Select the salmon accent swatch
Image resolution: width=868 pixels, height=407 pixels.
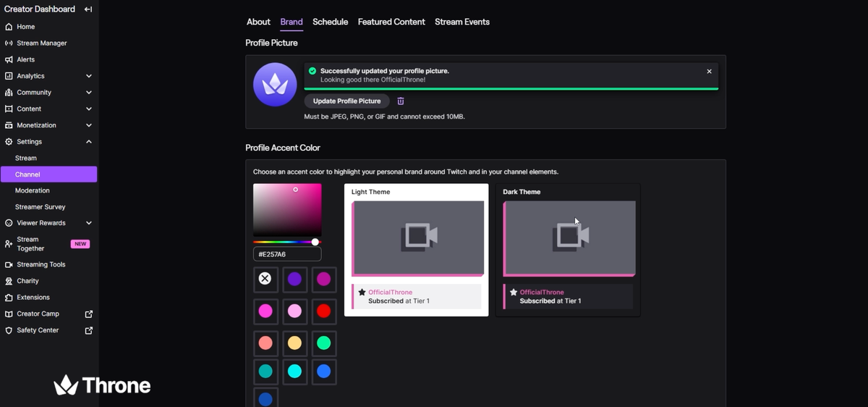265,343
